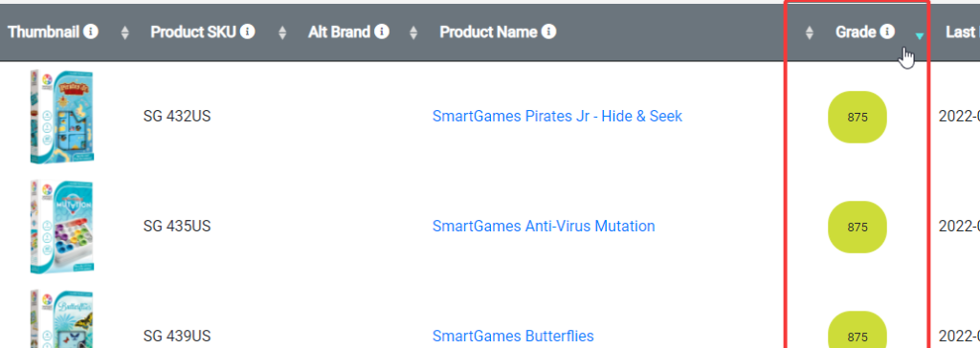Open the teal Grade dropdown triangle
The image size is (980, 348).
click(919, 36)
